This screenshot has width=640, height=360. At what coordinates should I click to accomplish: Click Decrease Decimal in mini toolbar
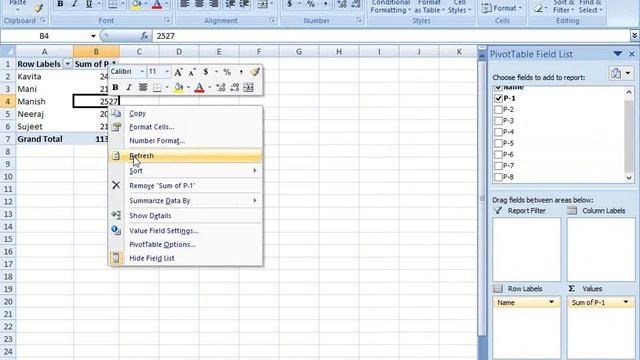coord(234,87)
